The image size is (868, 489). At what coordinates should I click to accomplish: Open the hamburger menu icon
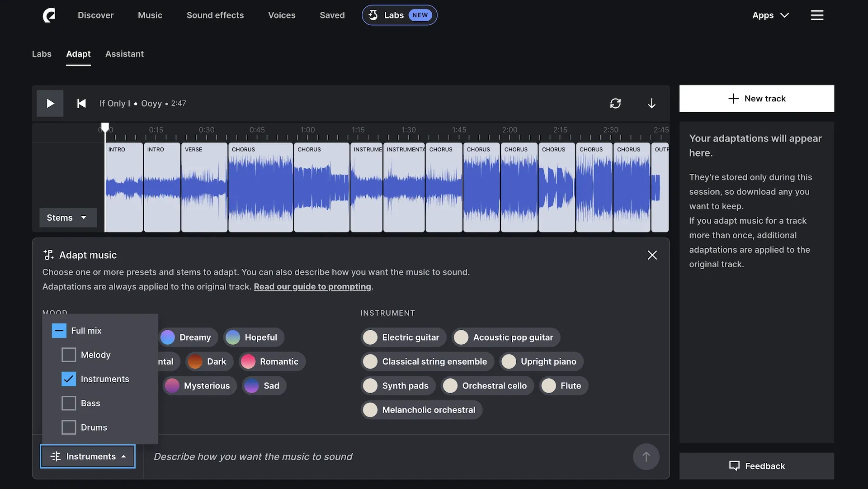point(817,15)
